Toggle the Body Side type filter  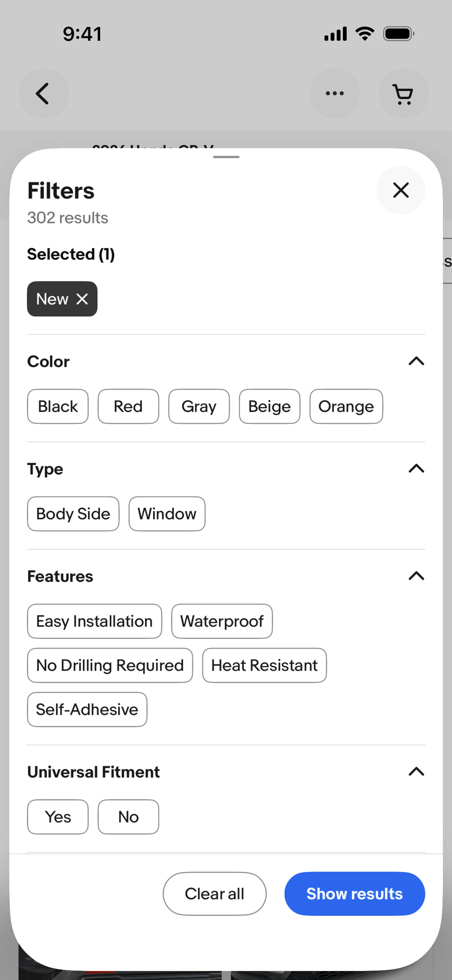(x=73, y=514)
